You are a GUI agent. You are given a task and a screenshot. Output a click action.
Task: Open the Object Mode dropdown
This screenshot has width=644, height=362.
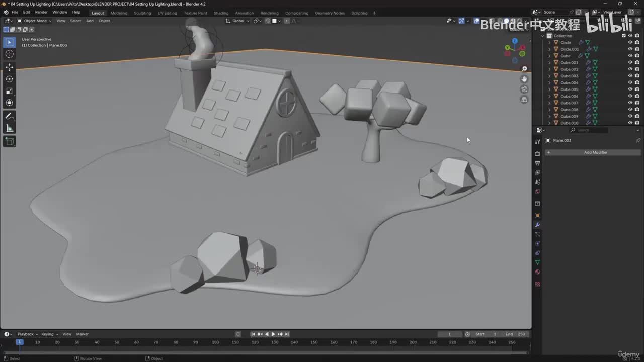(34, 21)
